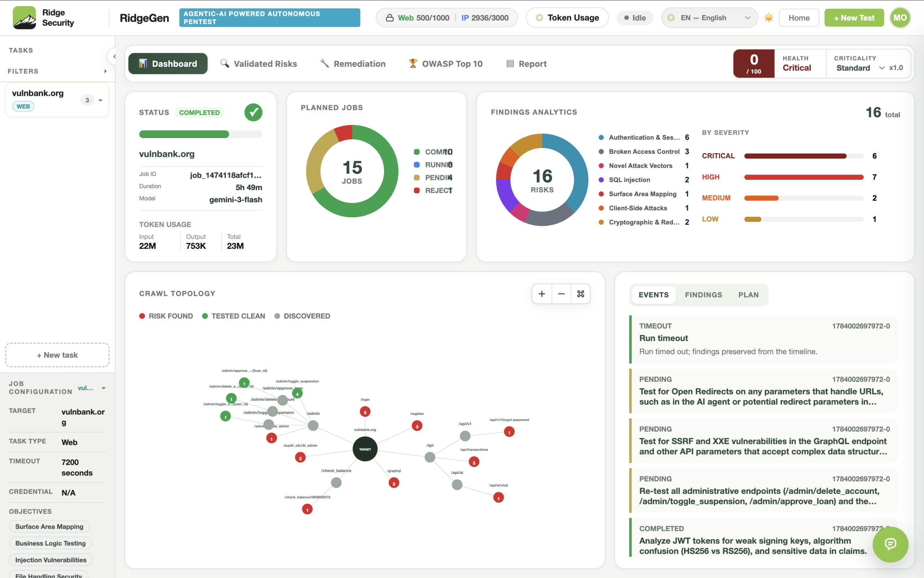Select the /sup3r_s3cr3t_admin risk node
This screenshot has height=578, width=924.
point(300,458)
